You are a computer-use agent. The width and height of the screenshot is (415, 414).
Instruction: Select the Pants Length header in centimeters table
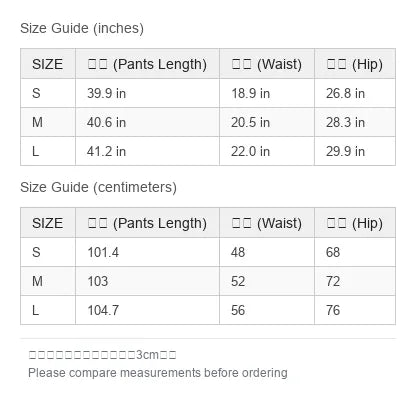pos(147,223)
